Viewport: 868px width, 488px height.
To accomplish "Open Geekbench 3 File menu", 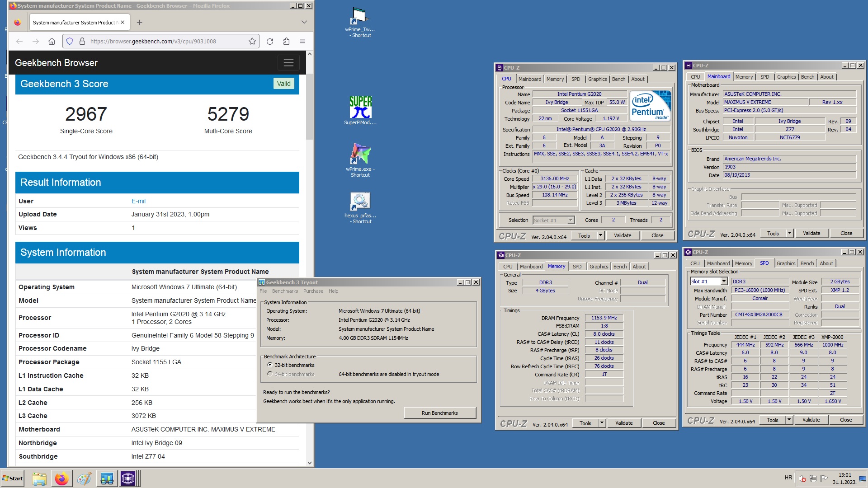I will click(263, 291).
